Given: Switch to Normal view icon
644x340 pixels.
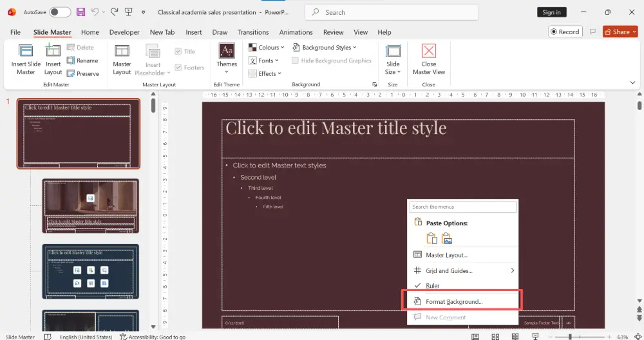Looking at the screenshot, I should tap(475, 337).
